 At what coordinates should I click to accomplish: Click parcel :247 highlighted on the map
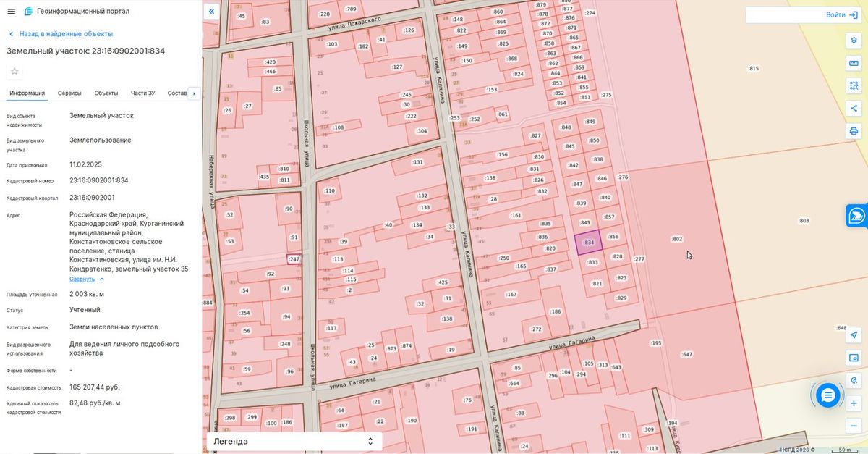click(x=294, y=258)
